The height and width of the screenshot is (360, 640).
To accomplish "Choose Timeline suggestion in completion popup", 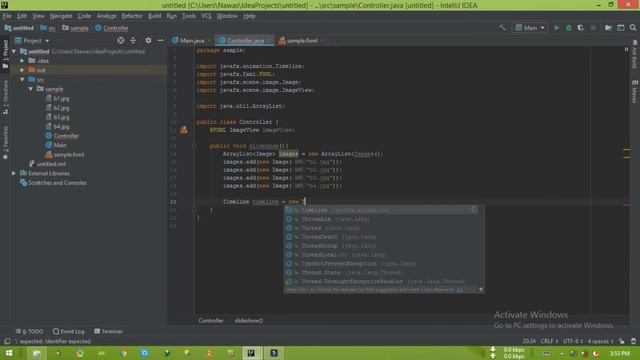I will (384, 210).
